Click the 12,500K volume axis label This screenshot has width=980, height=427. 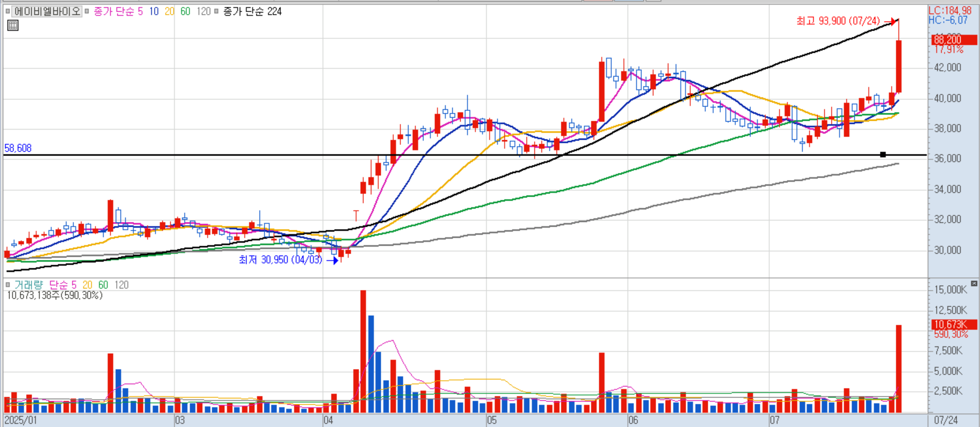[951, 310]
